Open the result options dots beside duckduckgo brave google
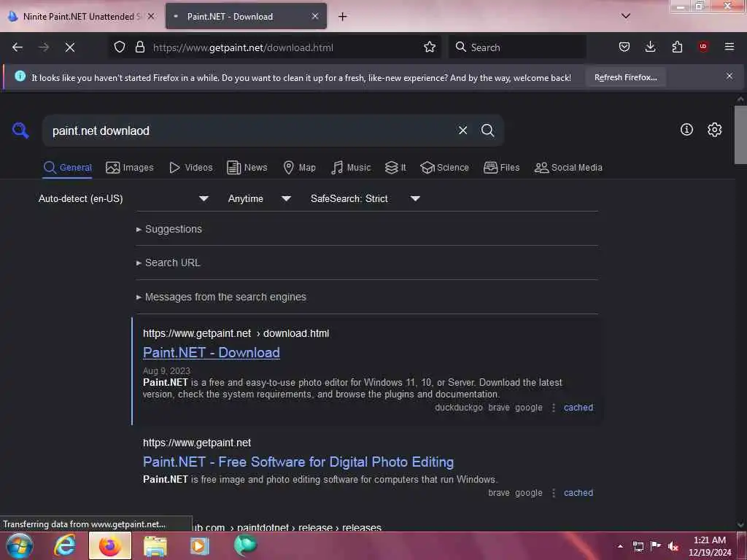This screenshot has width=747, height=560. tap(553, 408)
